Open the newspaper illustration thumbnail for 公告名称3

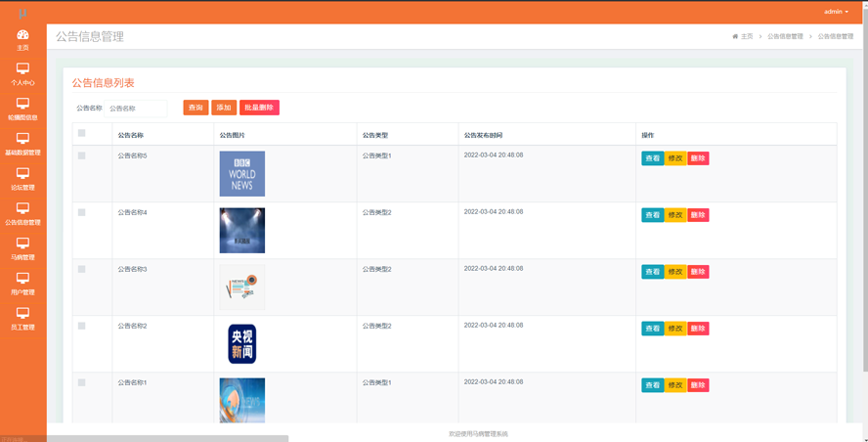point(241,287)
